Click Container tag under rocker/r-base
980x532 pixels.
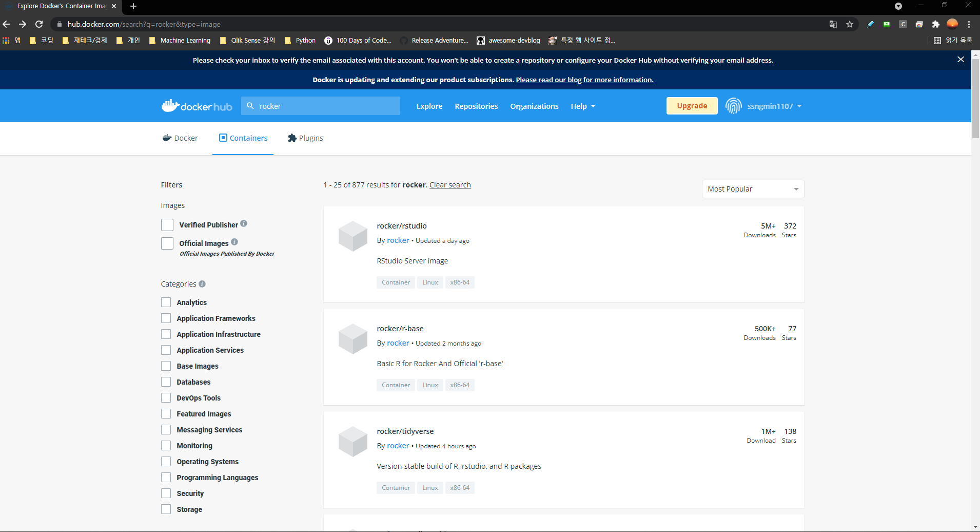click(x=396, y=385)
